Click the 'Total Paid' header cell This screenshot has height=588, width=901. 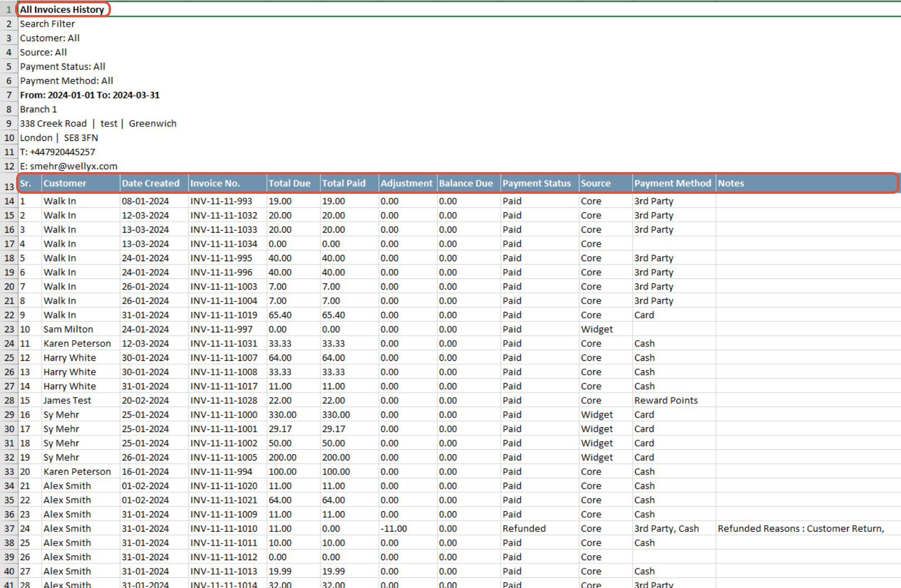(x=349, y=183)
